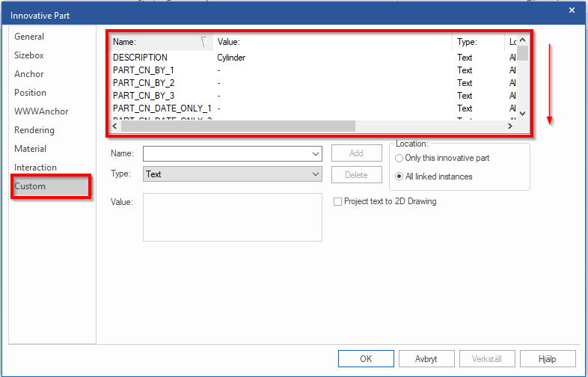Close the Innovative Part dialog
This screenshot has width=588, height=377.
click(572, 10)
